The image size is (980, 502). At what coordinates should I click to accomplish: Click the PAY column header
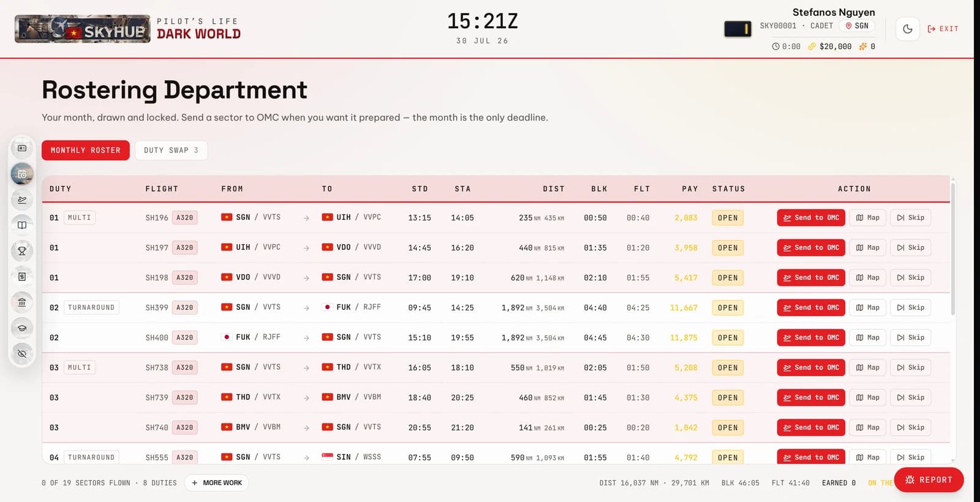pyautogui.click(x=690, y=189)
